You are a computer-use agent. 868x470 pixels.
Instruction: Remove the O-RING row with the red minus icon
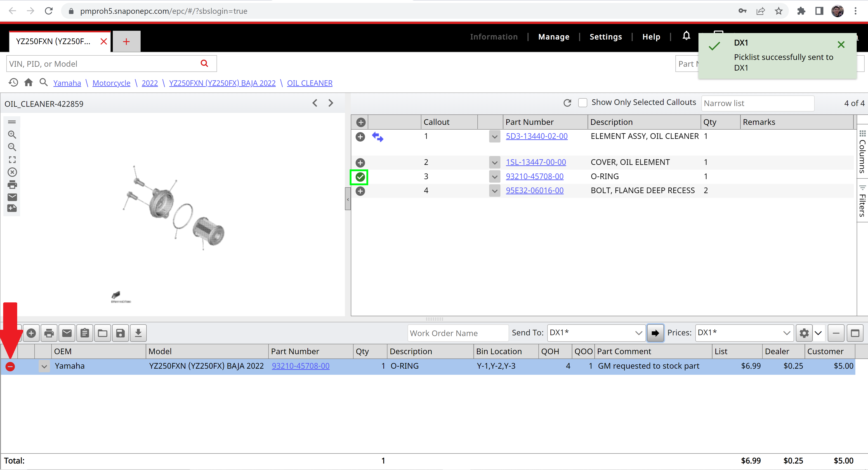(10, 366)
